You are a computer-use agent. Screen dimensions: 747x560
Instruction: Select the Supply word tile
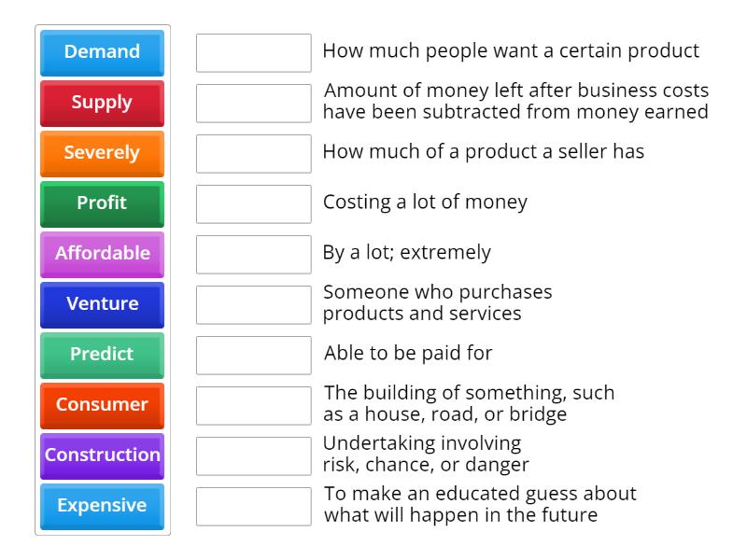tap(101, 103)
